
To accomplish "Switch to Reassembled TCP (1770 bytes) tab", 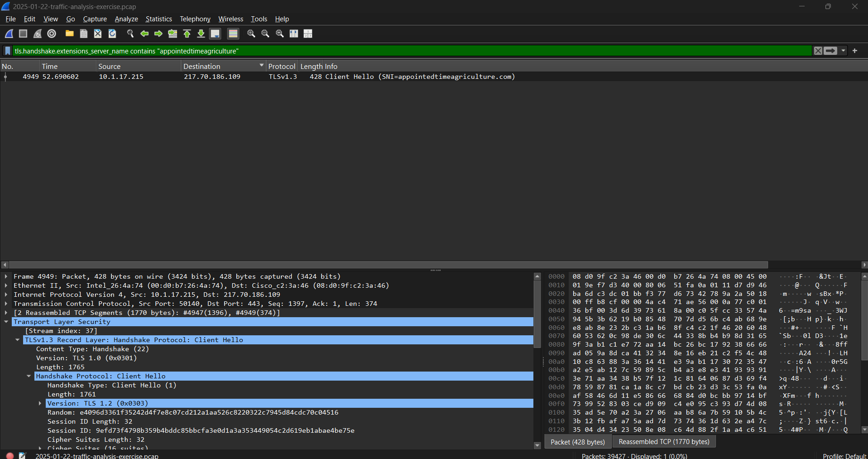I will pyautogui.click(x=664, y=442).
